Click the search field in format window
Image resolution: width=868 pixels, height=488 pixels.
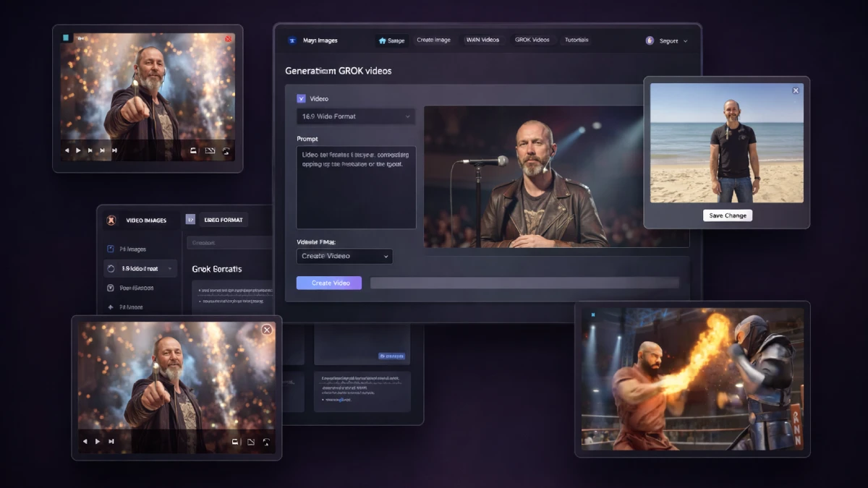(x=229, y=243)
